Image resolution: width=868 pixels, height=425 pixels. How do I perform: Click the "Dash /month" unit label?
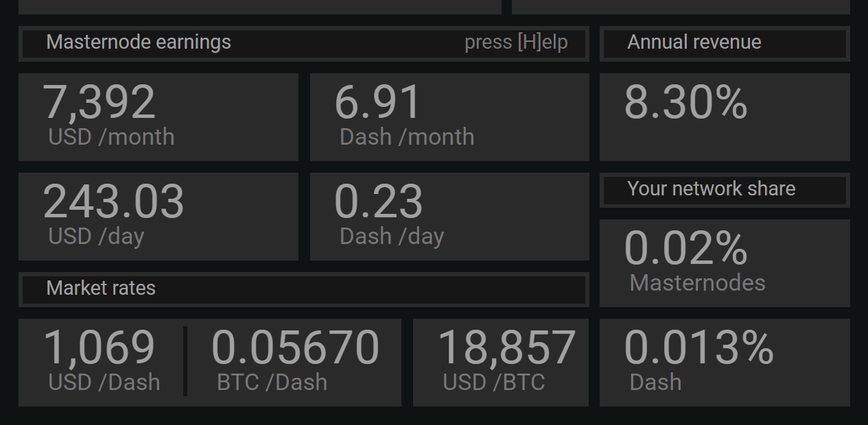(407, 137)
